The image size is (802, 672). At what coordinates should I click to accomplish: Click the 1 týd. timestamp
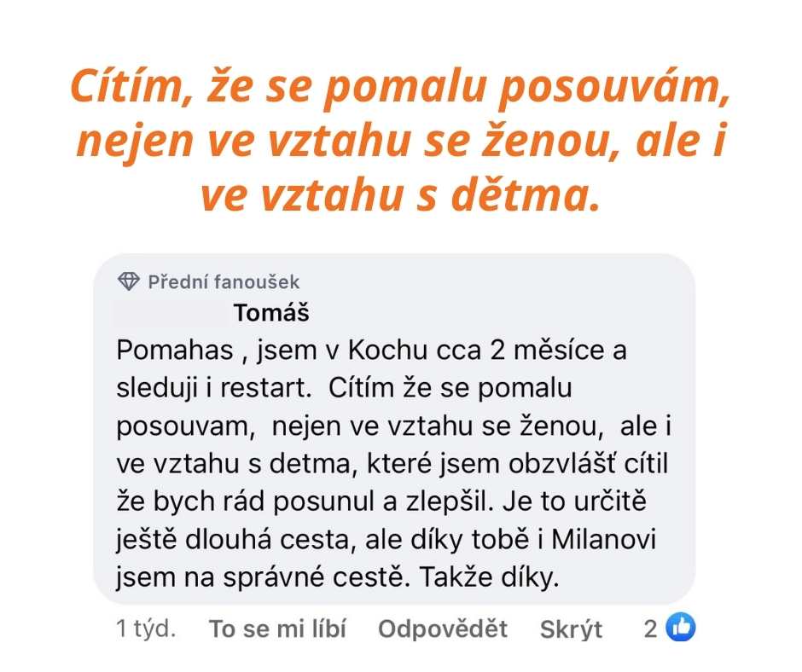[146, 629]
